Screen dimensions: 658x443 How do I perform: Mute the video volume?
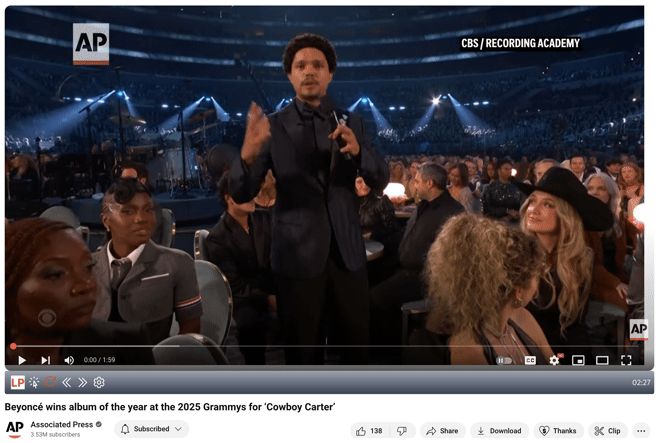[69, 360]
